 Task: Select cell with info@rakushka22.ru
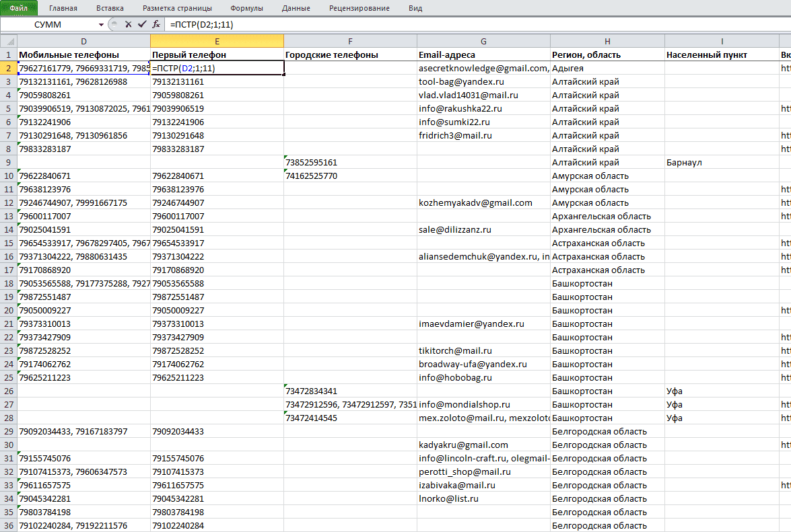(x=483, y=108)
